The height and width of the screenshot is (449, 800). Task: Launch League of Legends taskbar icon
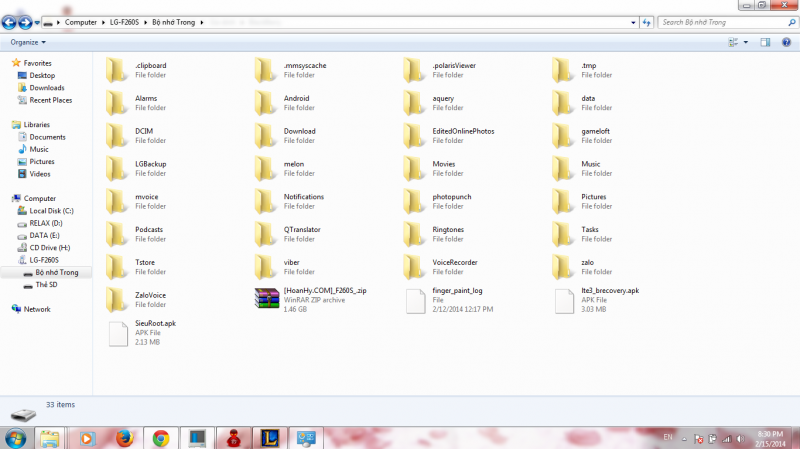[270, 438]
